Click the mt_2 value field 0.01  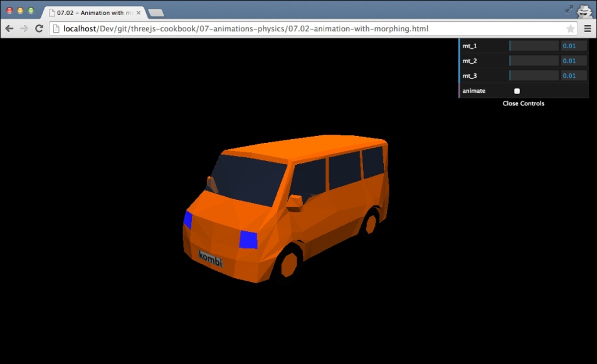(x=573, y=61)
